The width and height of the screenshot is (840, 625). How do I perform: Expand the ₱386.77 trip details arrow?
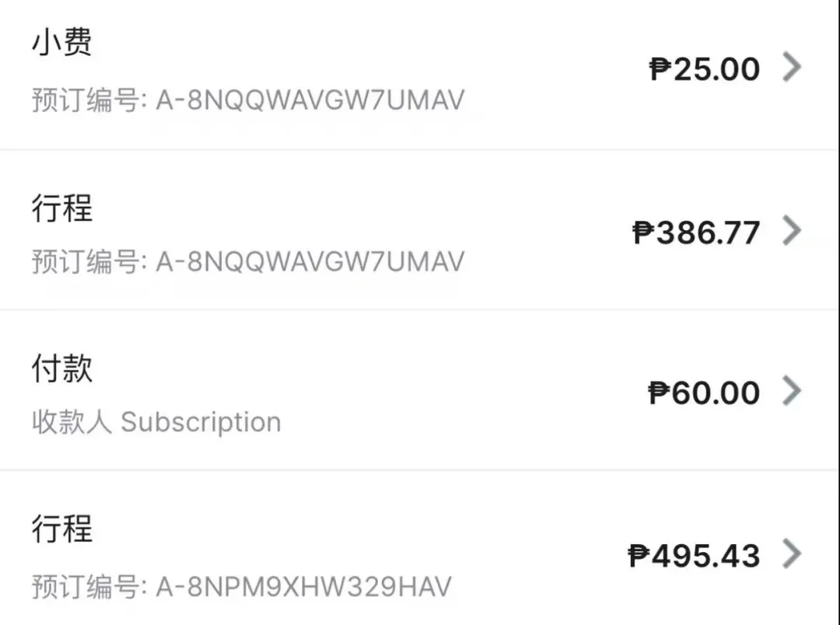click(792, 231)
